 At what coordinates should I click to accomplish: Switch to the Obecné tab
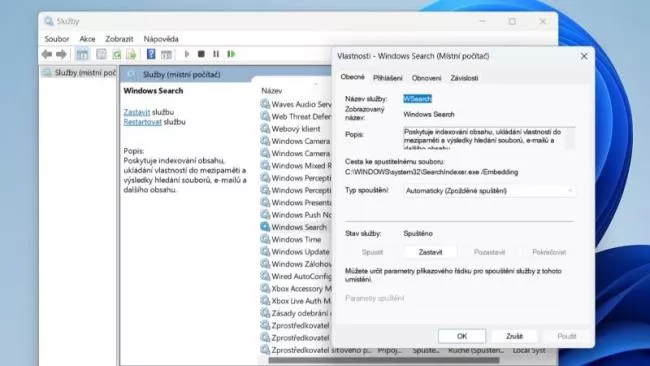click(352, 77)
